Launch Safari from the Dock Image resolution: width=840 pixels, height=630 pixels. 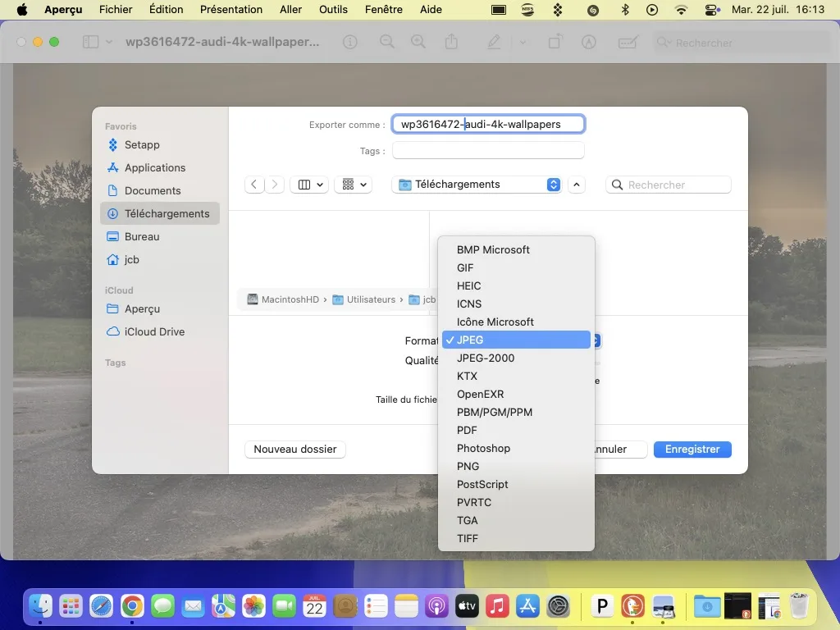(x=101, y=606)
